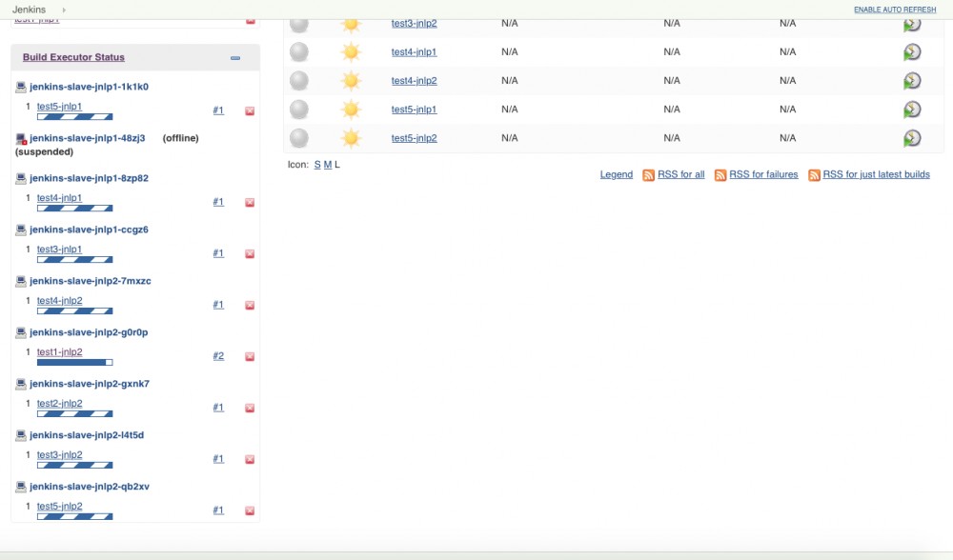Click computer icon of jenkins-slave-jnlp1-1k1k0
Viewport: 953px width, 560px height.
21,87
